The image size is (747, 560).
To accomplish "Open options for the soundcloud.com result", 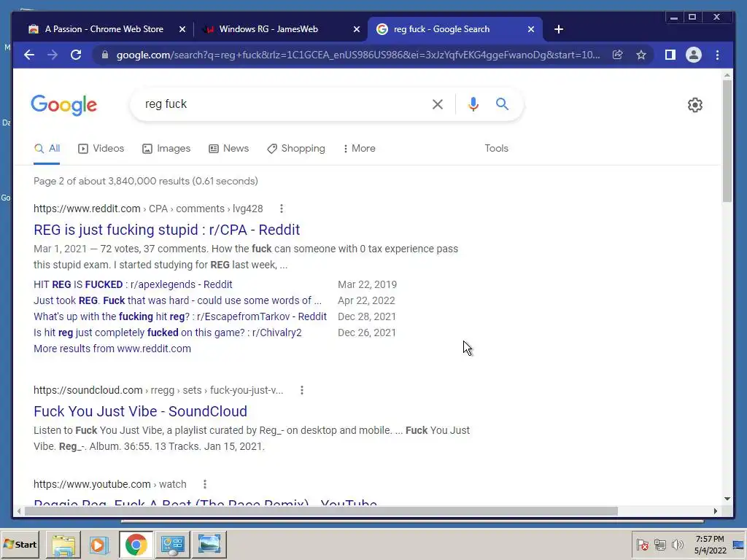I will tap(301, 391).
